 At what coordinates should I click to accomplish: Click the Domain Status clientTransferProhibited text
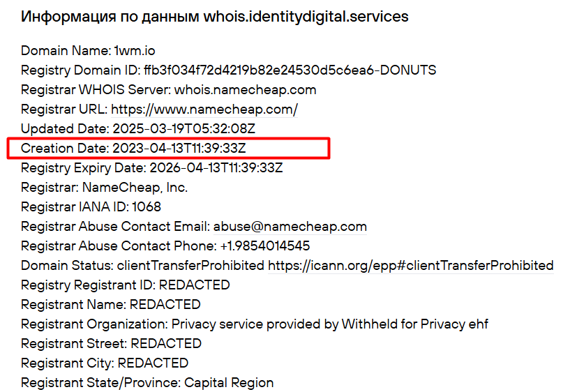pos(190,266)
